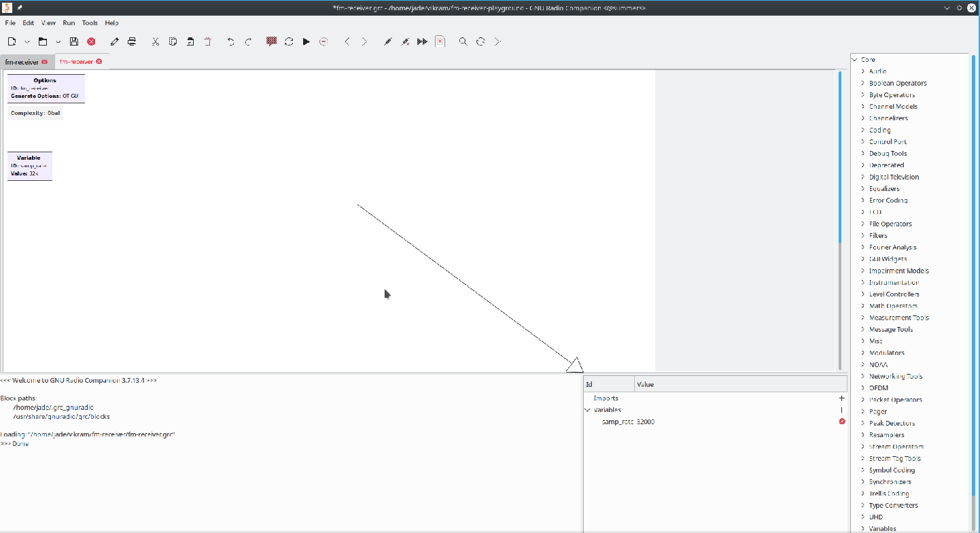Select the Variable samp_rate block on canvas

(x=30, y=166)
